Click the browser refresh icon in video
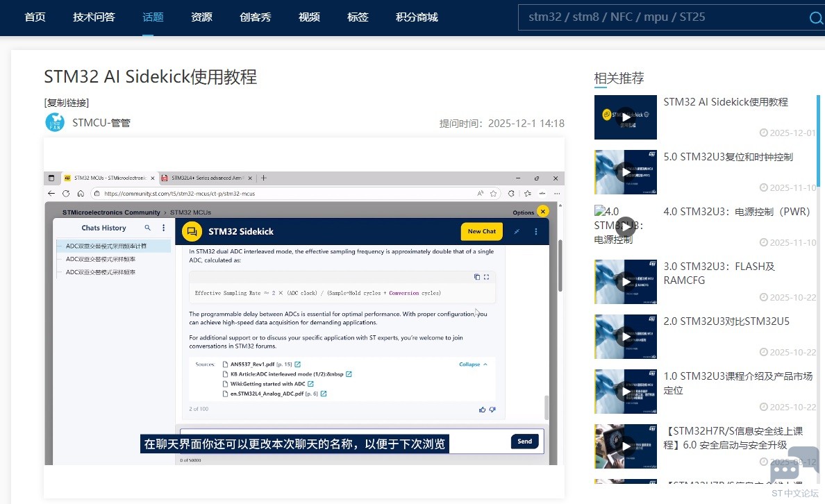This screenshot has height=504, width=825. tap(66, 193)
